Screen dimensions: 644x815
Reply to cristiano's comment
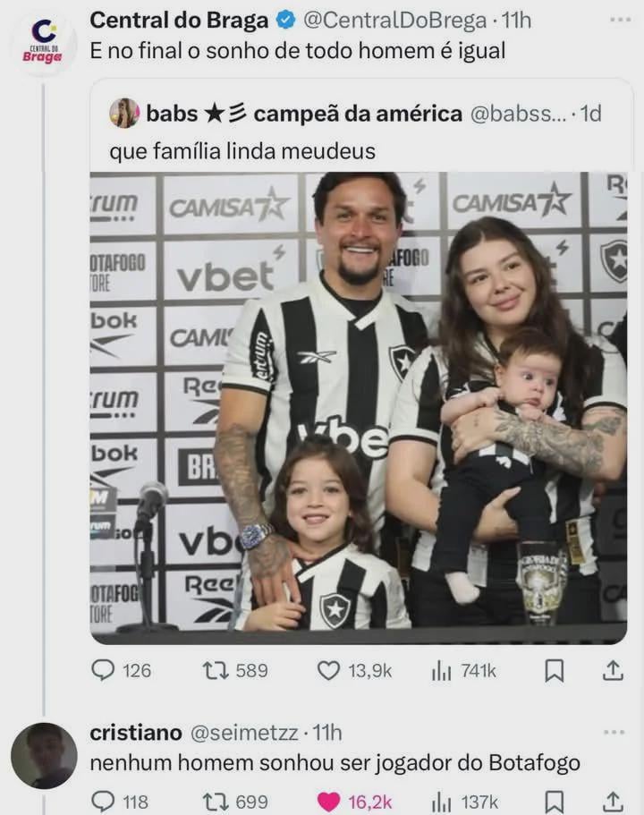[104, 802]
